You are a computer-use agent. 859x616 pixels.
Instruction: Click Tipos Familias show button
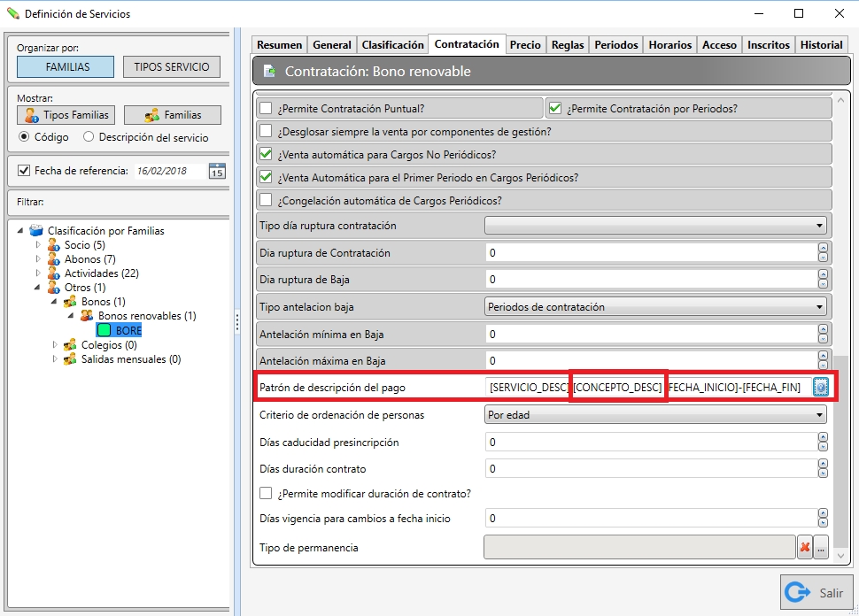(x=66, y=115)
